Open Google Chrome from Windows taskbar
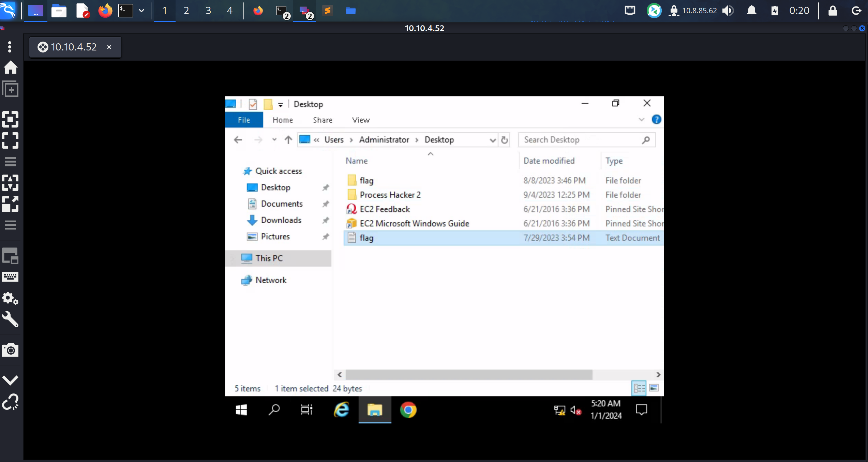Screen dimensions: 868x462 [408, 409]
